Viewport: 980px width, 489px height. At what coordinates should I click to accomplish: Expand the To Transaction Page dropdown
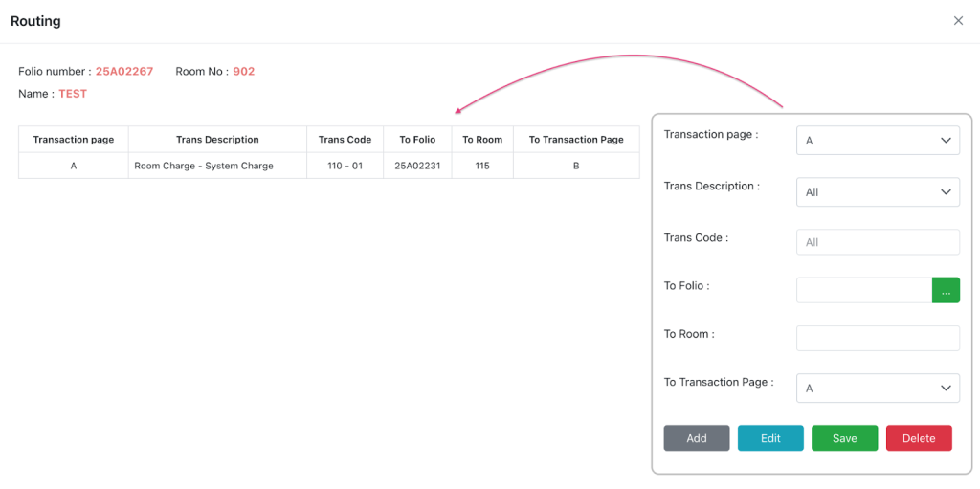point(878,388)
